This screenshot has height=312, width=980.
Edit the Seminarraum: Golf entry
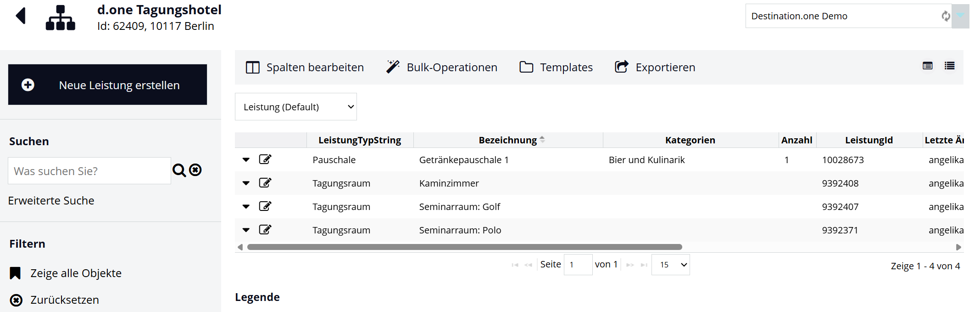click(x=265, y=206)
